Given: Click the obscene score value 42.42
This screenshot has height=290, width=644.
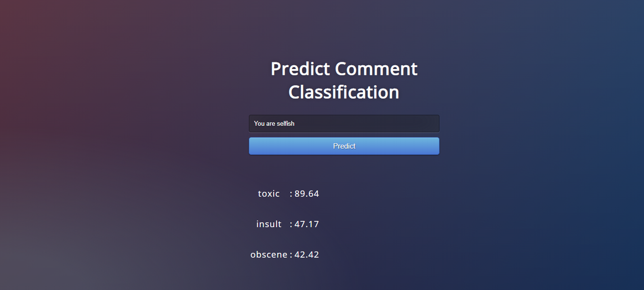Looking at the screenshot, I should pyautogui.click(x=307, y=254).
